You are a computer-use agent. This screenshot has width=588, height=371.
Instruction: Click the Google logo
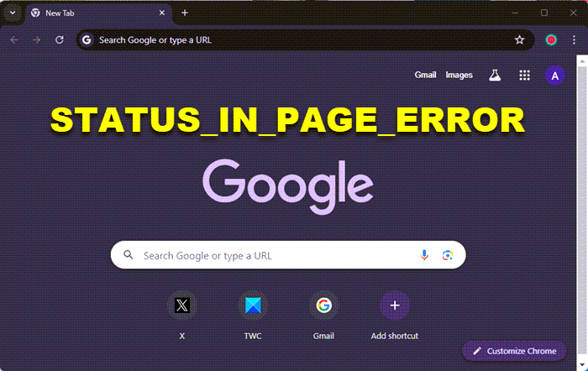(288, 186)
